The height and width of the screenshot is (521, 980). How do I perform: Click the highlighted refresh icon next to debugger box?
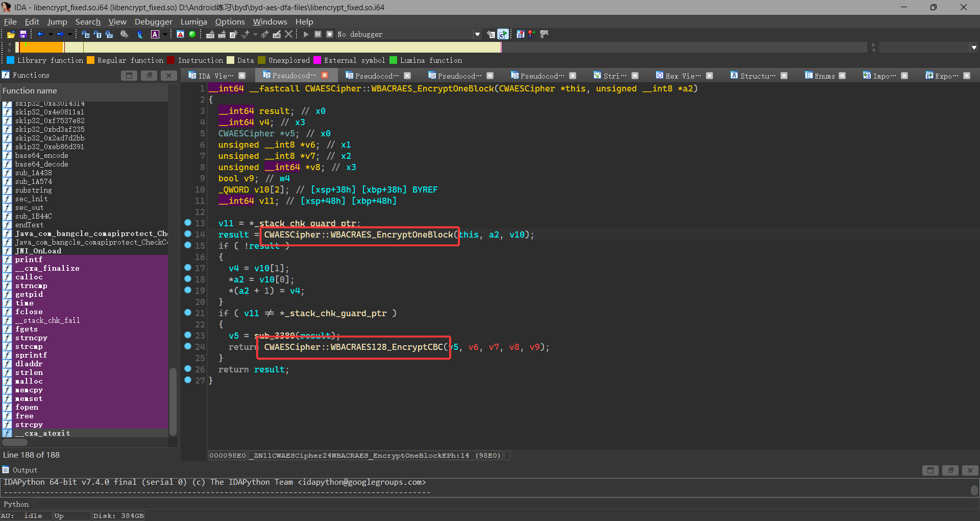tap(503, 34)
